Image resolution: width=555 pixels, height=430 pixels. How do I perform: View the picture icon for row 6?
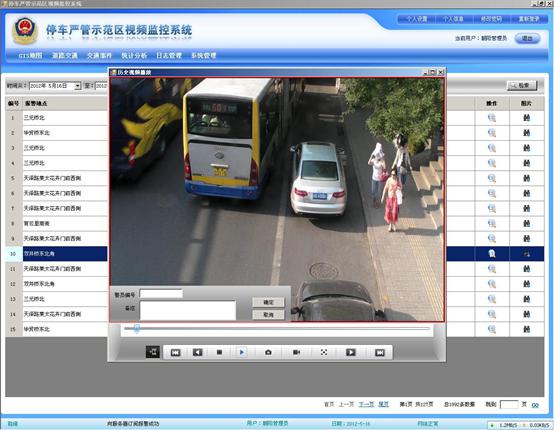pos(527,193)
